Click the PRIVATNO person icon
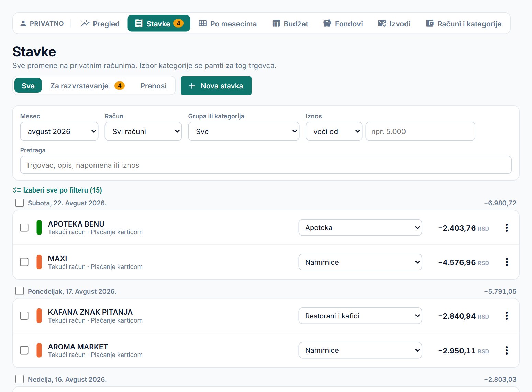 pos(23,23)
